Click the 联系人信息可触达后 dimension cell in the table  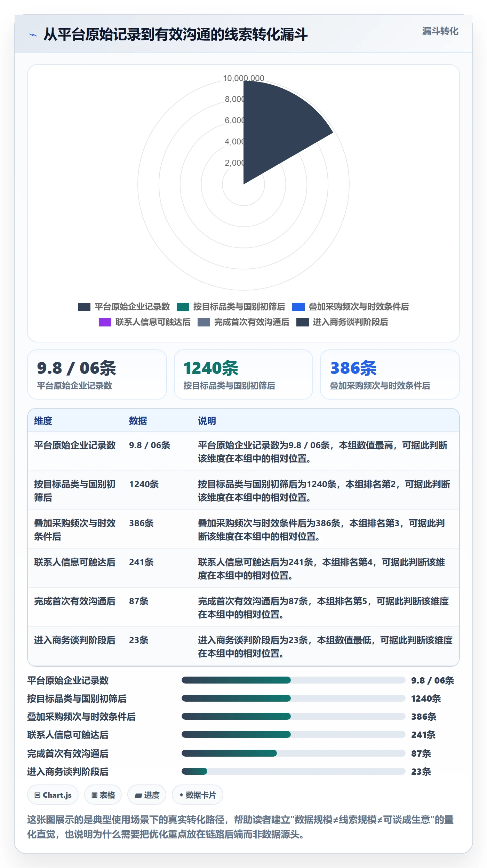click(75, 562)
